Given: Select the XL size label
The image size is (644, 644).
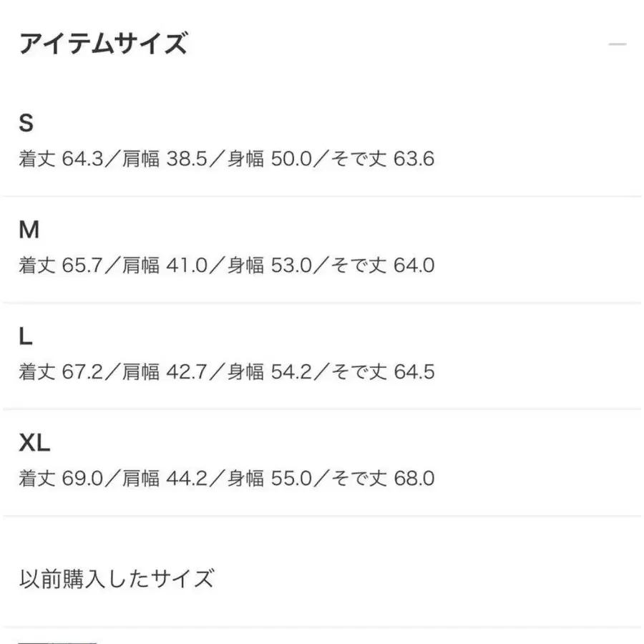Looking at the screenshot, I should click(x=34, y=443).
